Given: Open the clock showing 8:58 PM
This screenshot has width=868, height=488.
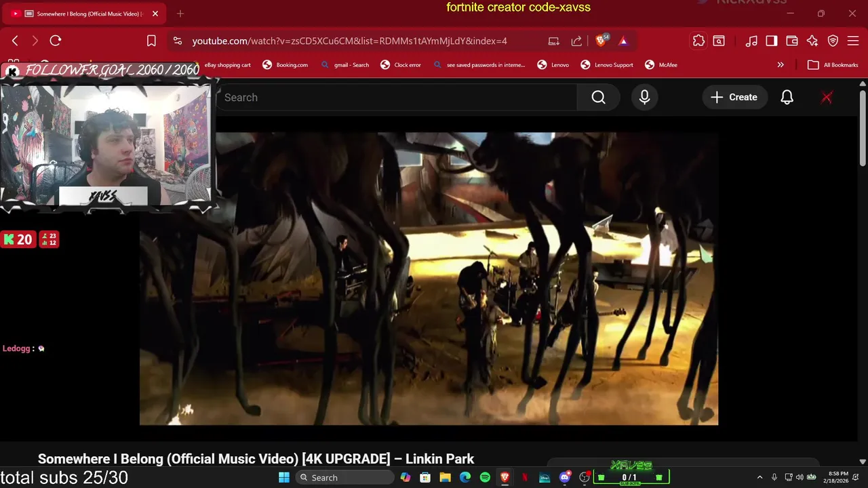Looking at the screenshot, I should [836, 477].
